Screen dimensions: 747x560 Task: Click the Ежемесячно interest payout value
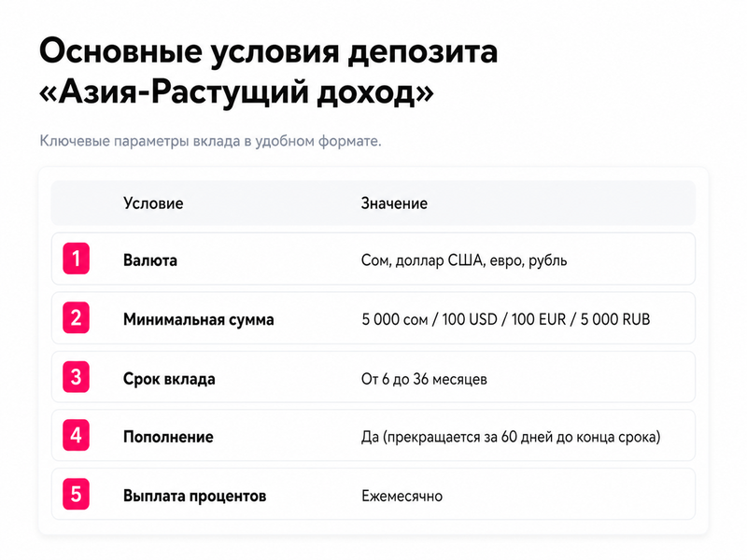click(x=402, y=497)
